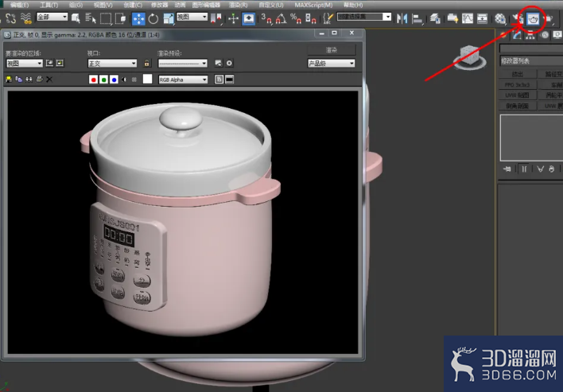The height and width of the screenshot is (392, 563).
Task: Open Render Setup teapot icon
Action: 518,18
